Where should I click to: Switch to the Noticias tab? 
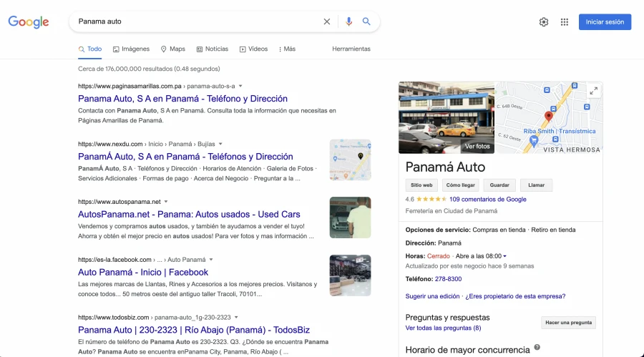(213, 49)
